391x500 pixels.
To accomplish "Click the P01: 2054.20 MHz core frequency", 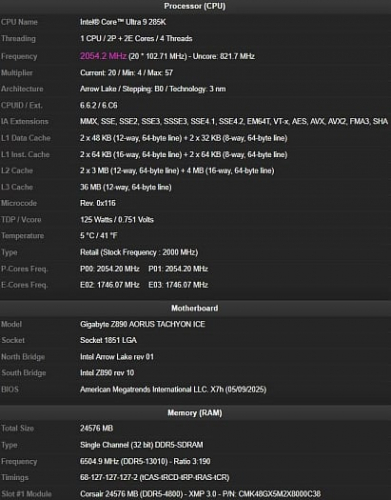I will tap(178, 269).
